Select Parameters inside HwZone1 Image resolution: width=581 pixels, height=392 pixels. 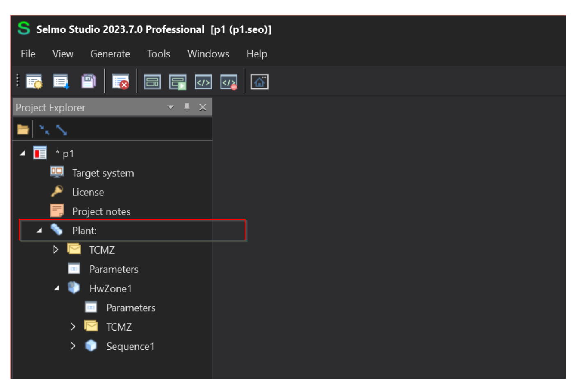131,308
